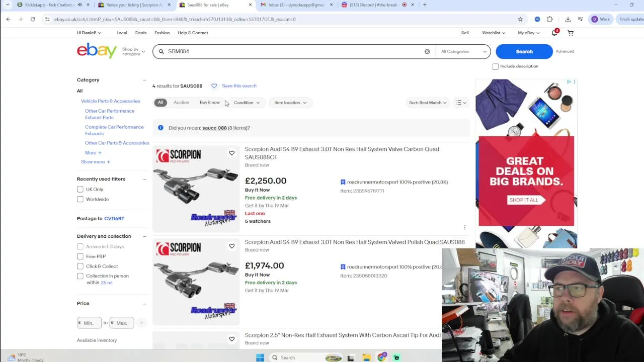Open the list view options dropdown
The height and width of the screenshot is (362, 644).
click(461, 103)
